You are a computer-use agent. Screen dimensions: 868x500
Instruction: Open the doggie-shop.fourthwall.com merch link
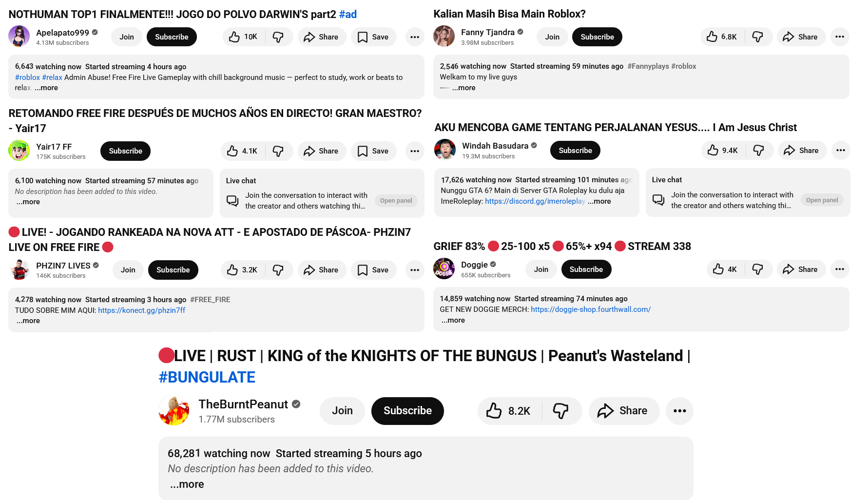pos(591,309)
